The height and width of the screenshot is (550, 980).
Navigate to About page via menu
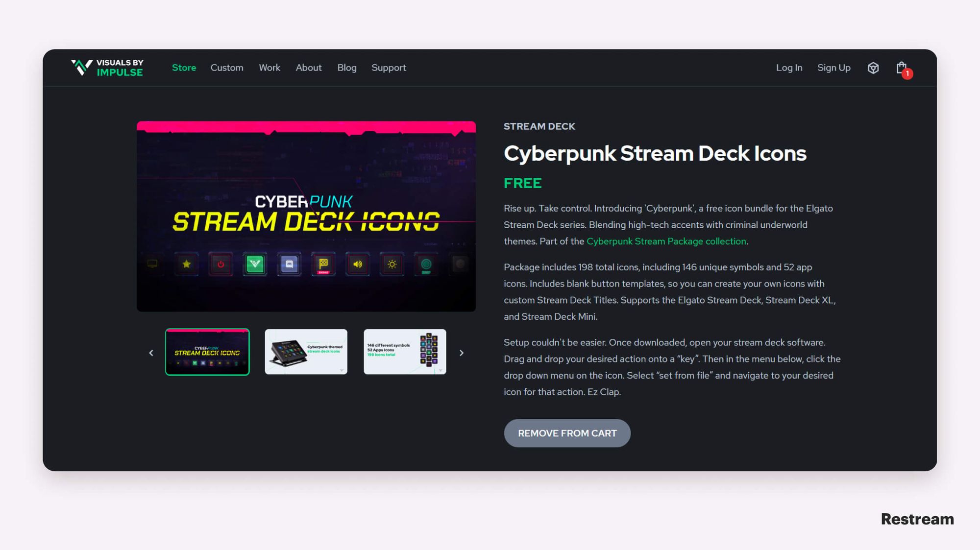(308, 67)
